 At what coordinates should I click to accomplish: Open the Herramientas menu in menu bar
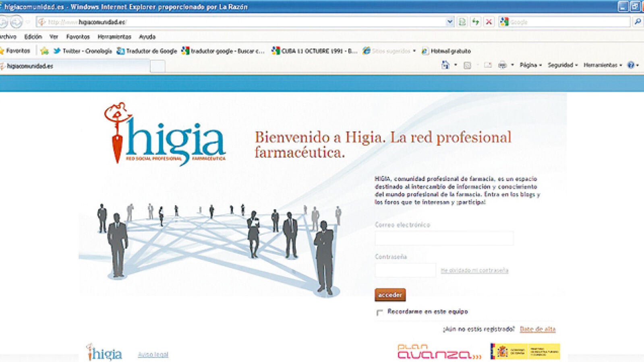pyautogui.click(x=114, y=37)
